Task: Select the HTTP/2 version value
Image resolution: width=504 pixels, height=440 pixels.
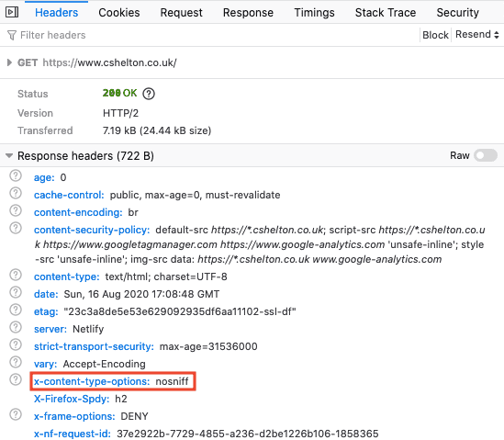Action: point(120,113)
